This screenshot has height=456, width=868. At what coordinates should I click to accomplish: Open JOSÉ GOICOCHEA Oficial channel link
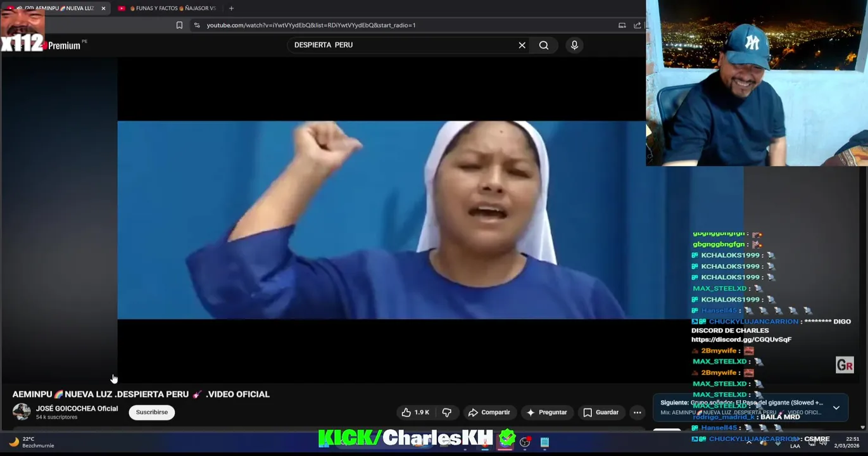click(77, 408)
